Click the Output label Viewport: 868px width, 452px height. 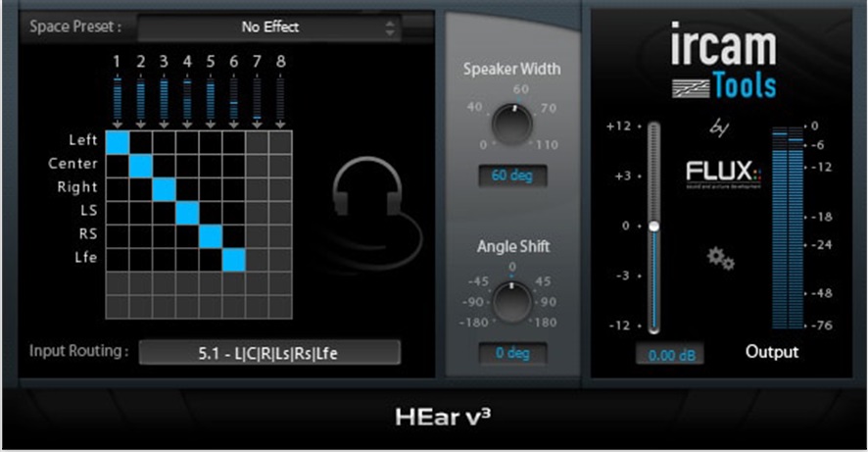coord(772,352)
